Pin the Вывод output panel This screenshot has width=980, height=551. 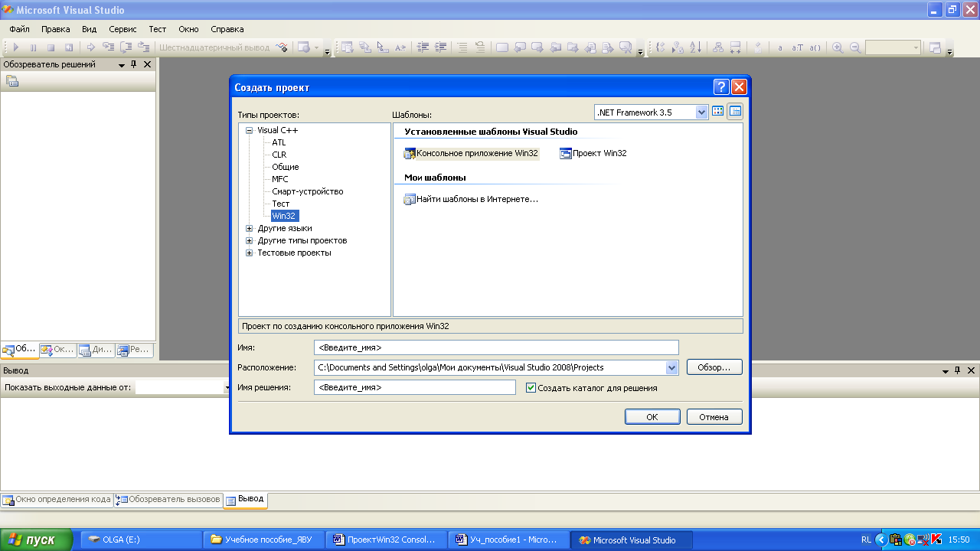point(957,370)
